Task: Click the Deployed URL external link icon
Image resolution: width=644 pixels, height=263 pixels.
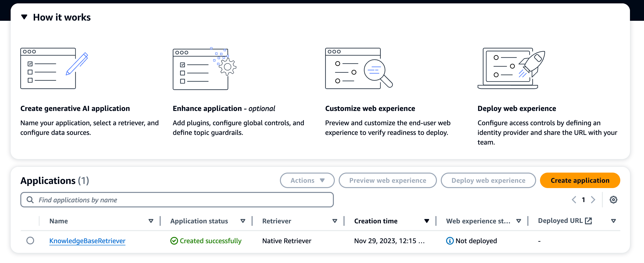Action: pos(588,220)
